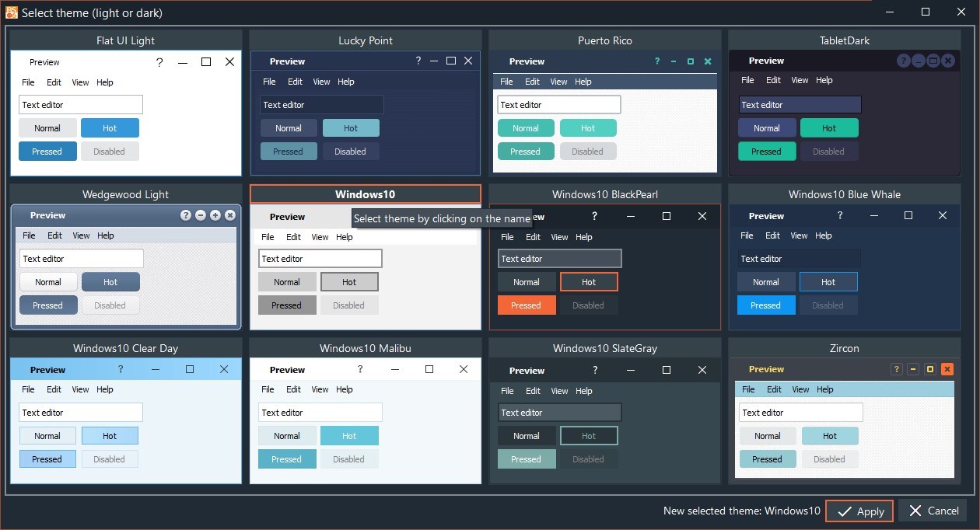Image resolution: width=980 pixels, height=530 pixels.
Task: Click help icon in Puerto Rico preview
Action: (656, 61)
